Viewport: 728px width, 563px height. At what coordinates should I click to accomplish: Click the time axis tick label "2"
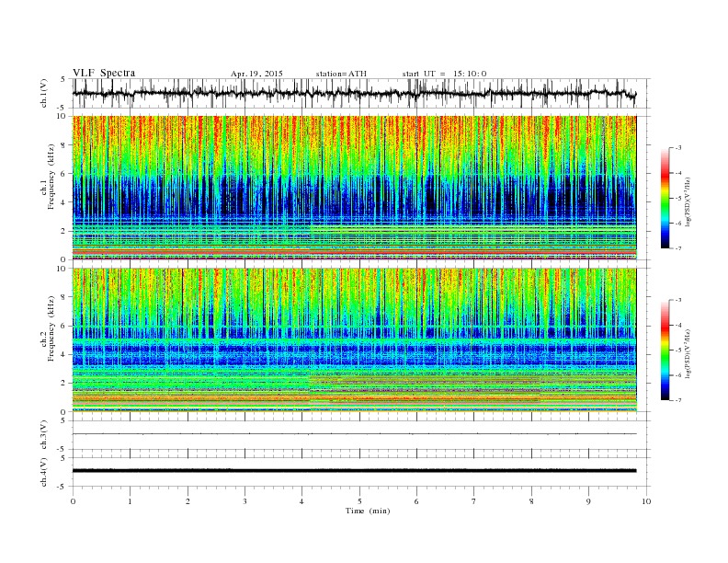tap(188, 501)
